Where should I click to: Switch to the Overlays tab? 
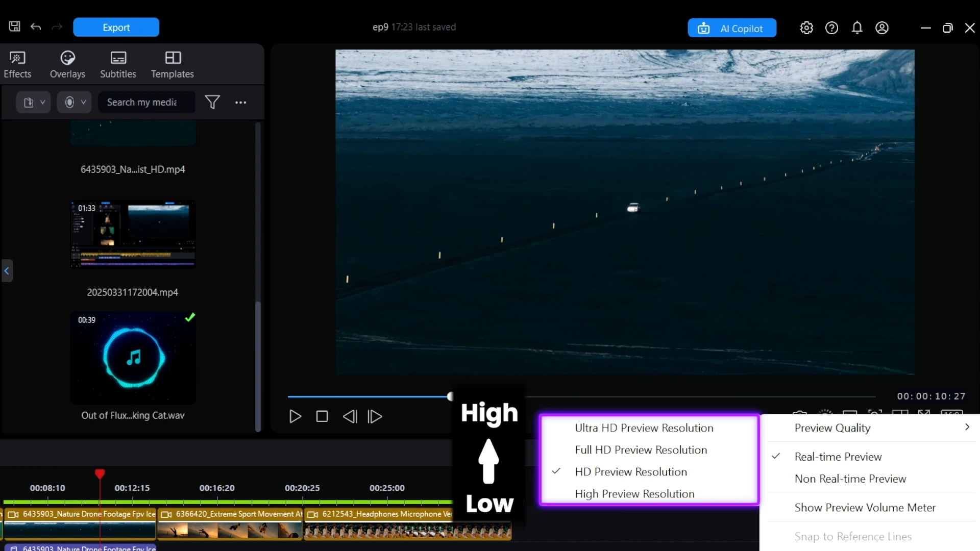[x=67, y=65]
